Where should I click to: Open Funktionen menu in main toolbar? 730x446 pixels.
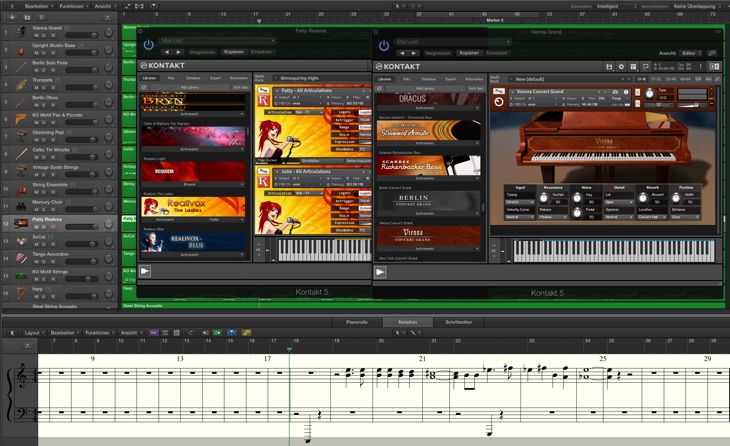point(74,6)
